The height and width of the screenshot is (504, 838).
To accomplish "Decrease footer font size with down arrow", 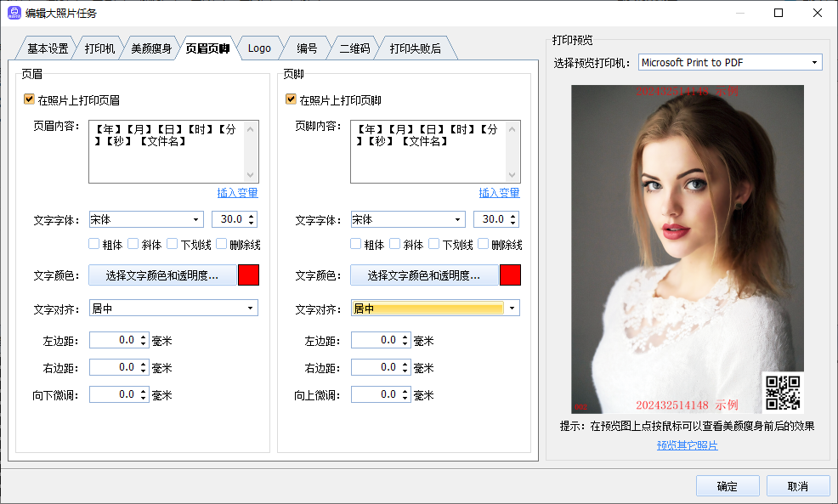I will click(513, 224).
